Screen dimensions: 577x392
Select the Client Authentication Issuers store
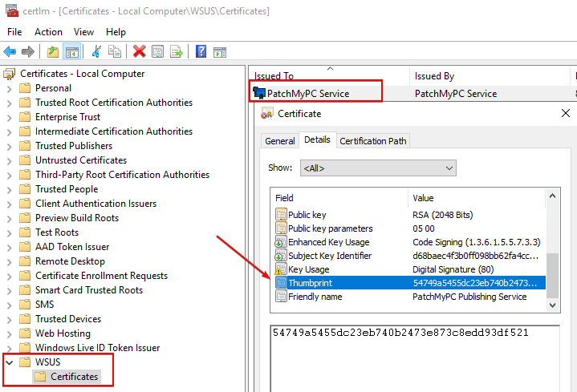(95, 204)
